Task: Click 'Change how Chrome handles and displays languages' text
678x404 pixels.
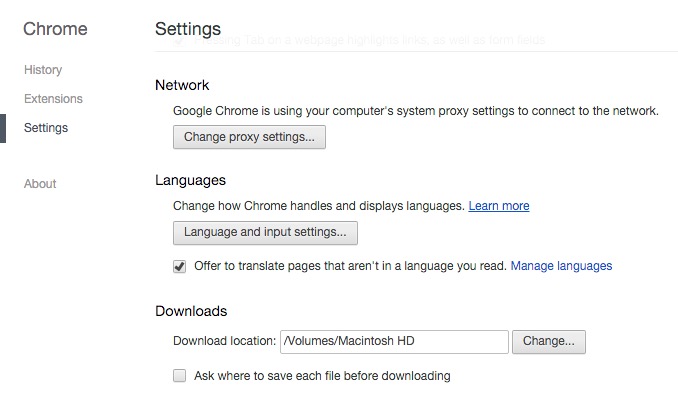Action: pos(319,205)
